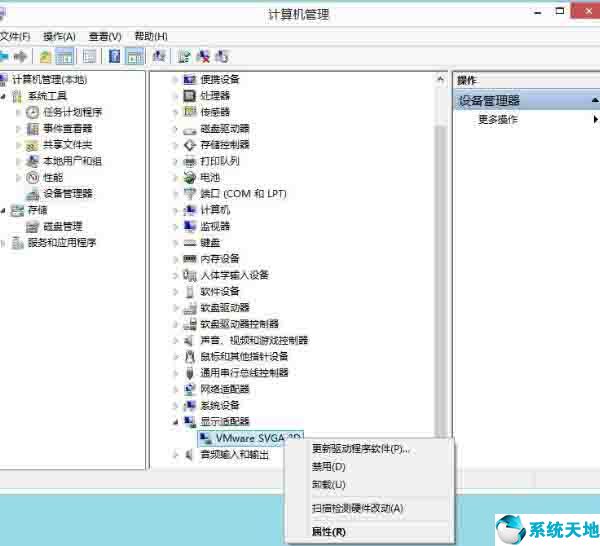The width and height of the screenshot is (600, 546).
Task: Choose 属性(R) in the context menu
Action: click(329, 532)
